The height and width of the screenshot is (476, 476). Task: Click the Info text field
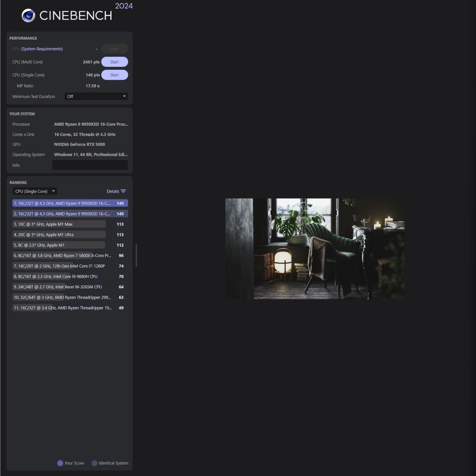pos(90,165)
